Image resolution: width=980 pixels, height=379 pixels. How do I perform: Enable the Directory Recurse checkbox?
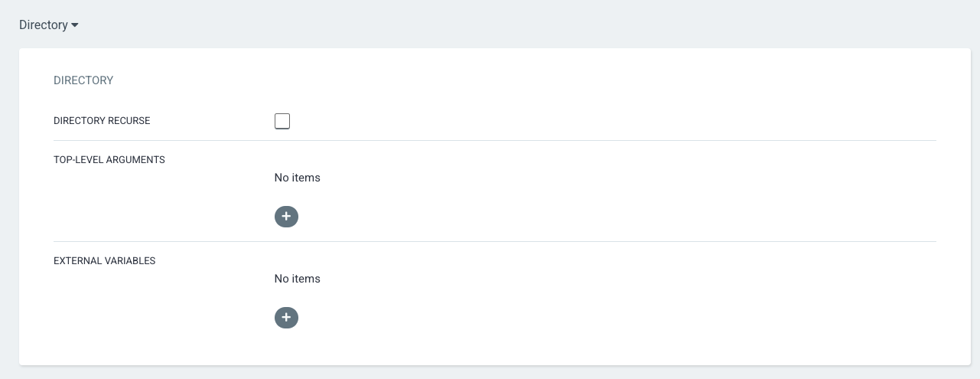[282, 121]
